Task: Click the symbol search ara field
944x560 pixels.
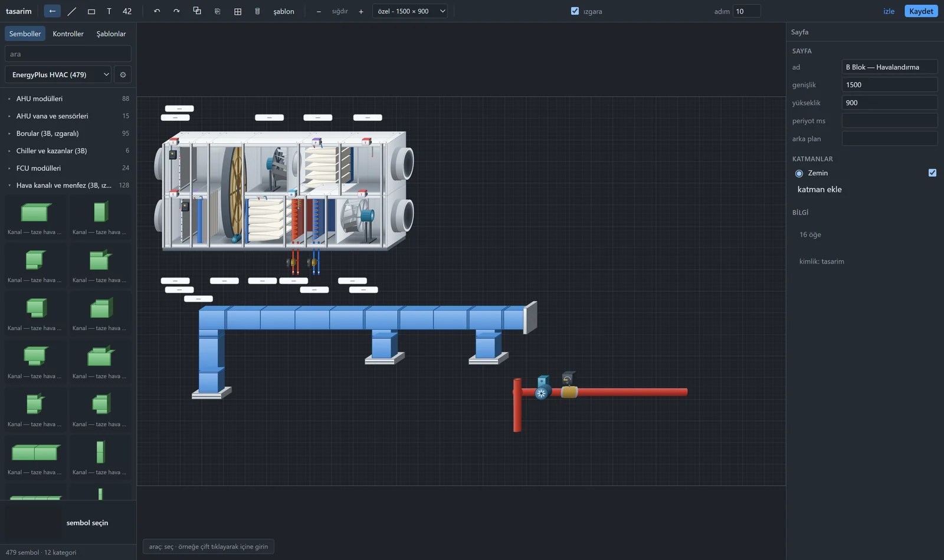Action: pyautogui.click(x=68, y=54)
